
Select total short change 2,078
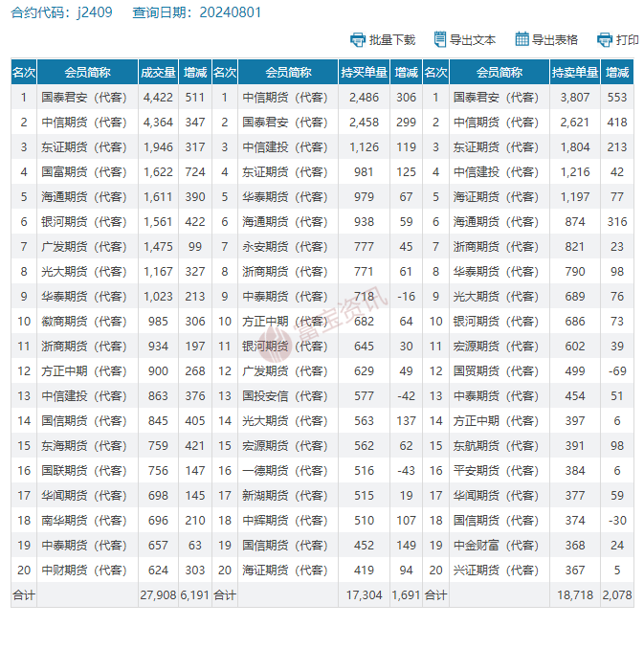(617, 595)
